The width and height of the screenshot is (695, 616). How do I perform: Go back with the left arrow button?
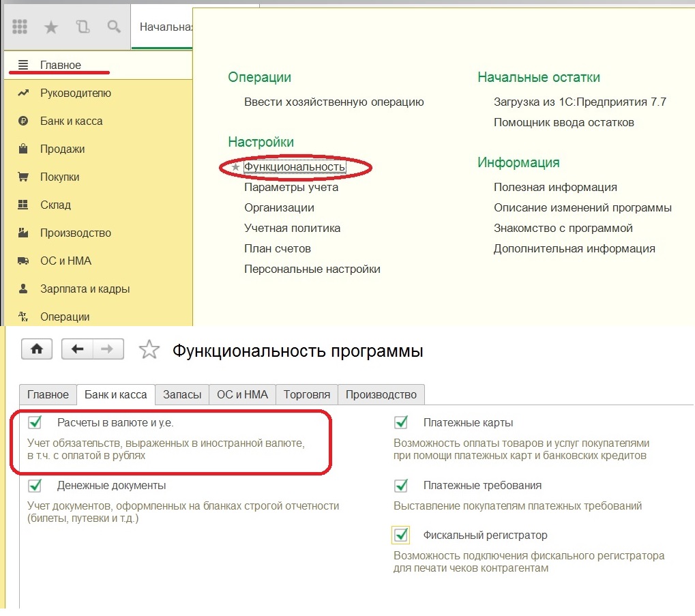point(77,349)
